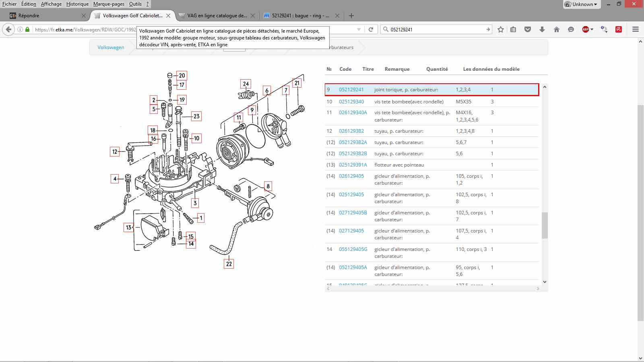Open the Affichage menu
This screenshot has height=362, width=644.
click(51, 4)
